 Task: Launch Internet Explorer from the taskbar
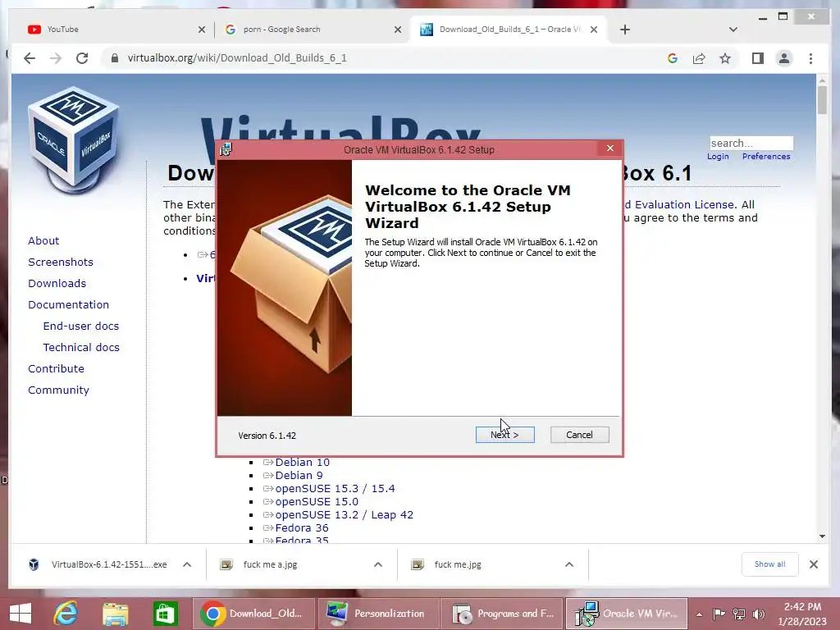tap(66, 614)
